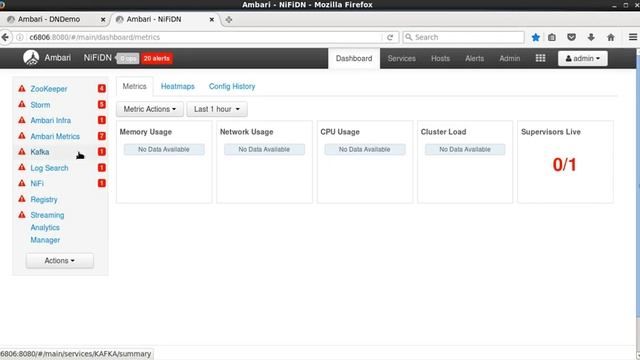The height and width of the screenshot is (360, 640).
Task: Switch to the Heatmaps tab
Action: [178, 86]
